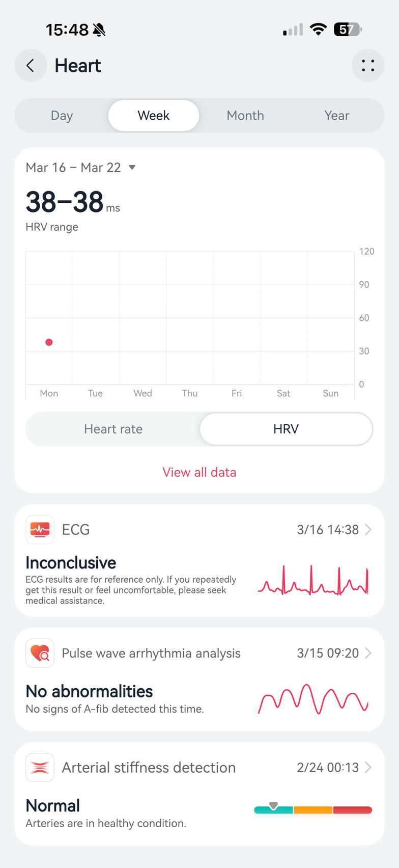Tap the battery level indicator
Image resolution: width=399 pixels, height=868 pixels.
tap(347, 30)
